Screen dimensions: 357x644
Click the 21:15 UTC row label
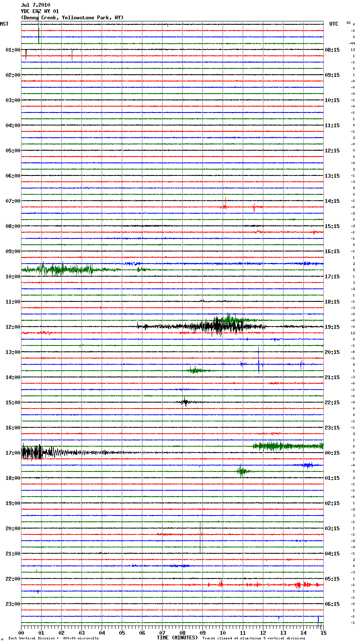tap(332, 377)
